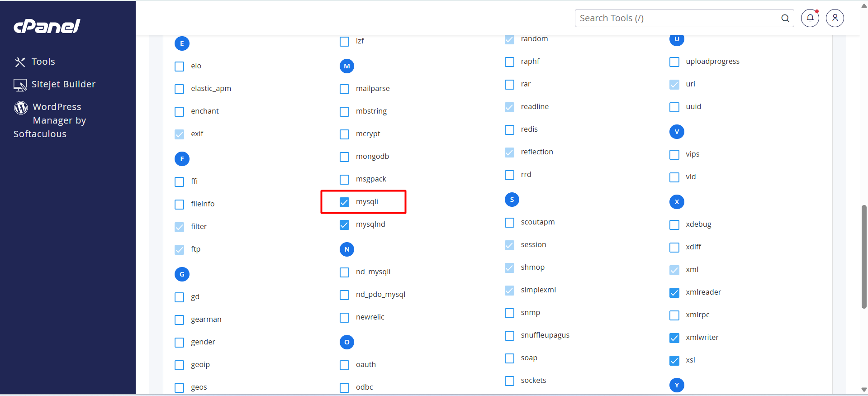Open the notifications bell
The image size is (868, 396).
810,18
